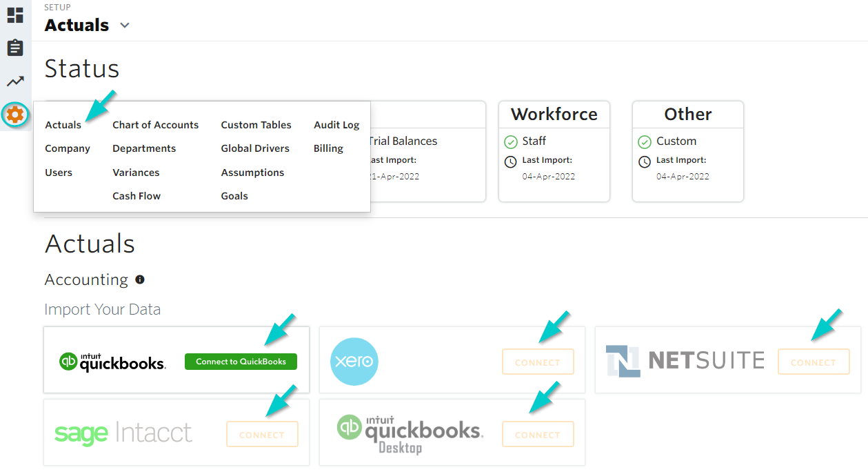The width and height of the screenshot is (868, 472).
Task: Open the dashboard icon in the sidebar
Action: 15,15
